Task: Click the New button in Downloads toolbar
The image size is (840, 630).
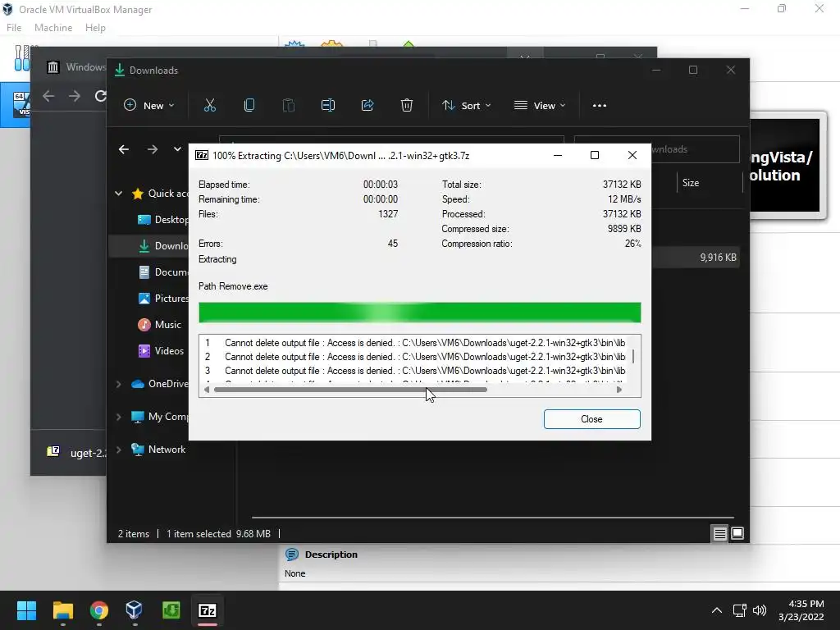Action: point(148,106)
